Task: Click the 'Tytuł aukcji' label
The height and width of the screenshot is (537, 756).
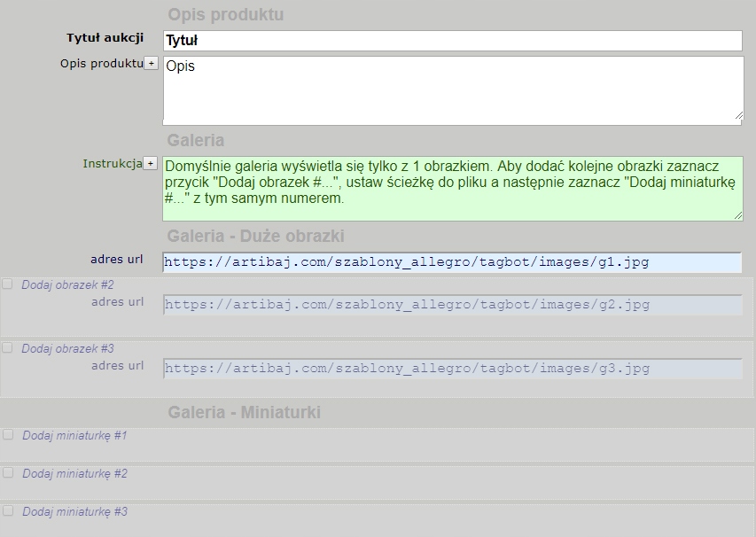Action: tap(105, 37)
